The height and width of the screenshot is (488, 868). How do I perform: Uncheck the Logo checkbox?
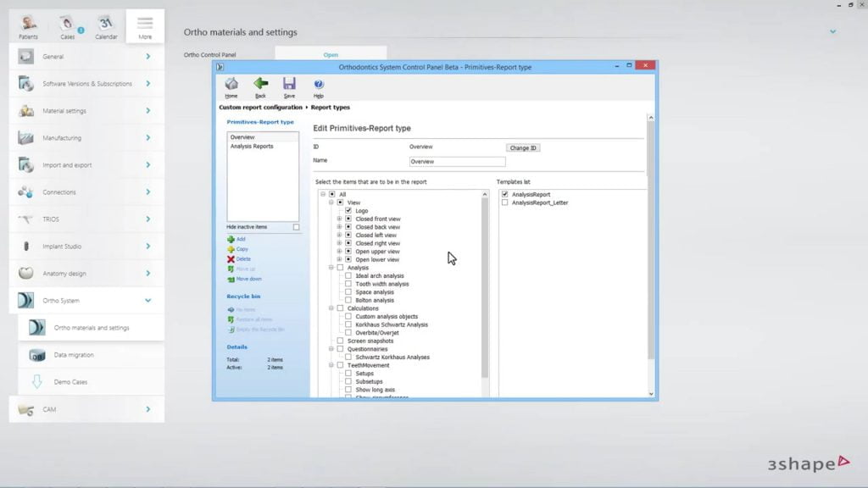click(348, 211)
